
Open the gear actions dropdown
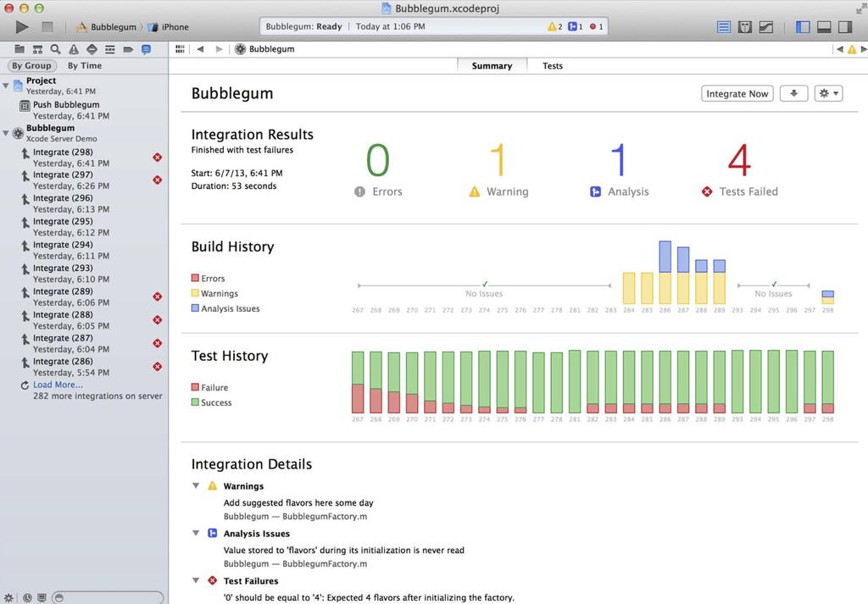click(829, 93)
